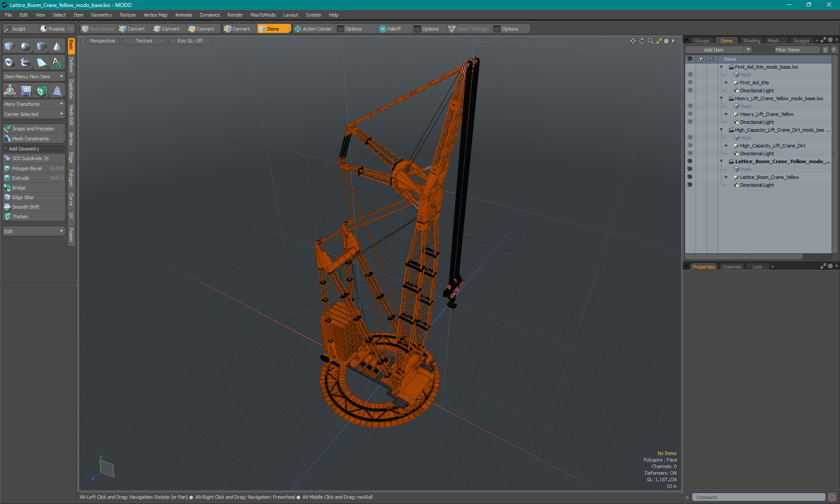Open the Vertex Map menu
The width and height of the screenshot is (840, 504).
coord(155,15)
